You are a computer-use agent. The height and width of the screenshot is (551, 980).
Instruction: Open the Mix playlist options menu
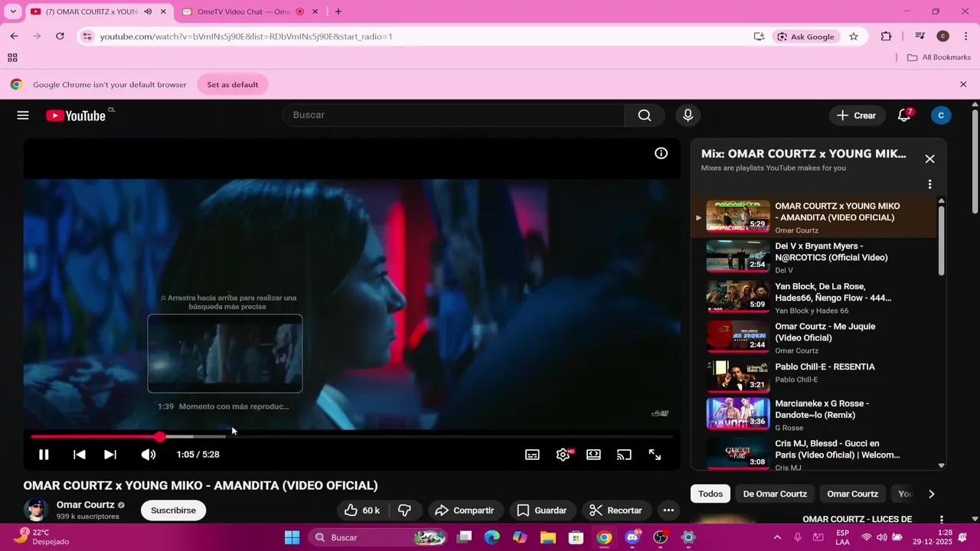tap(929, 184)
